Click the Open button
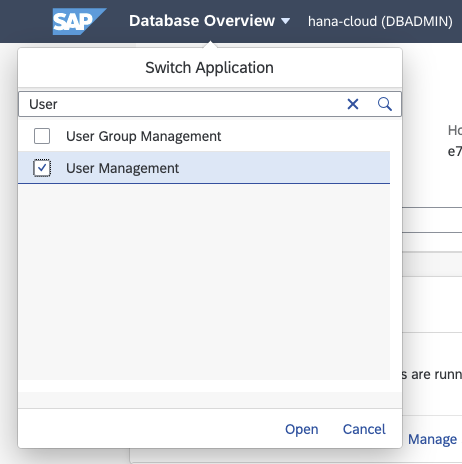Viewport: 462px width, 464px height. click(x=302, y=429)
